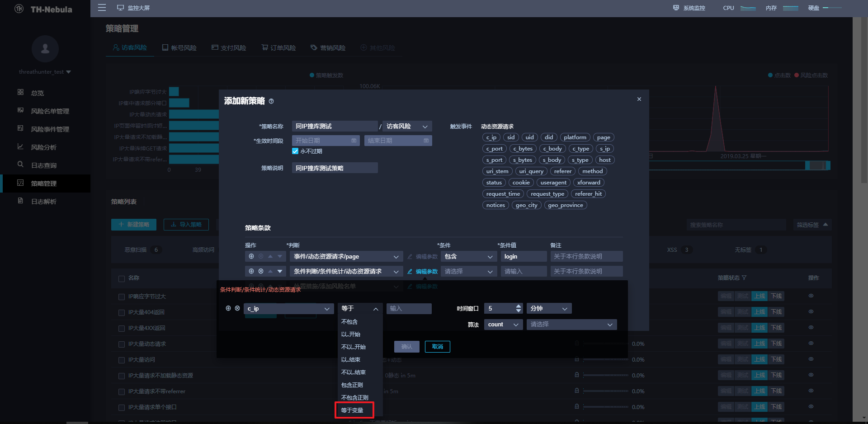Click the chart time-range slider handle

808,165
